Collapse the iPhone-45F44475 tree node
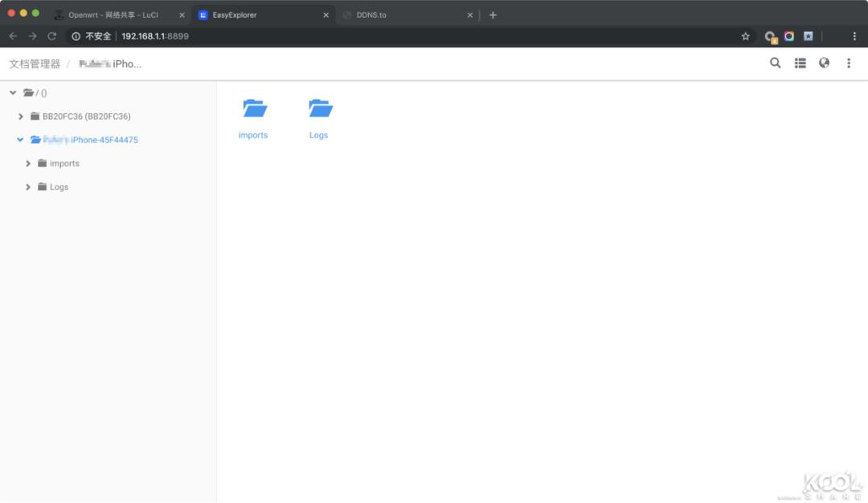 20,140
